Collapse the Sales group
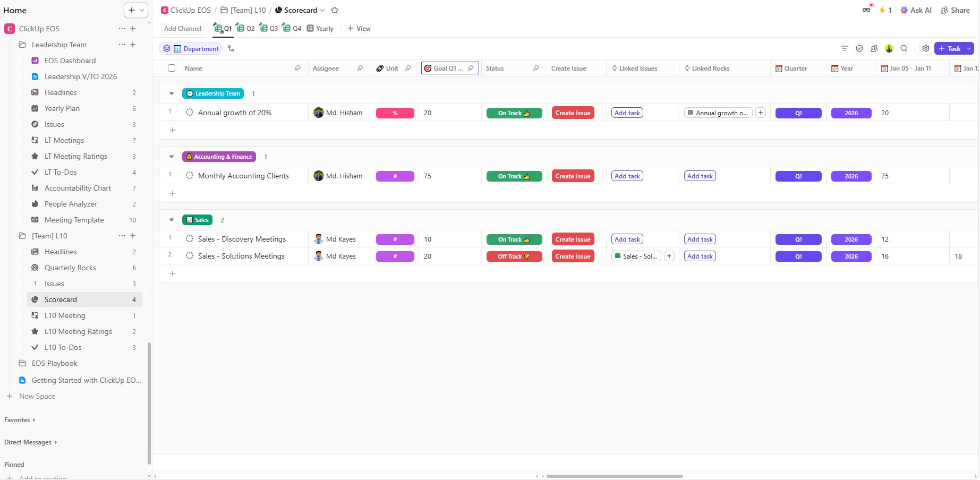Image resolution: width=980 pixels, height=480 pixels. point(171,220)
